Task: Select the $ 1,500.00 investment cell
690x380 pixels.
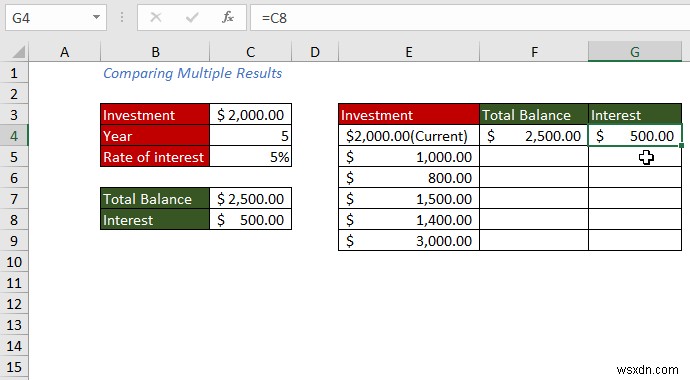Action: pos(409,199)
